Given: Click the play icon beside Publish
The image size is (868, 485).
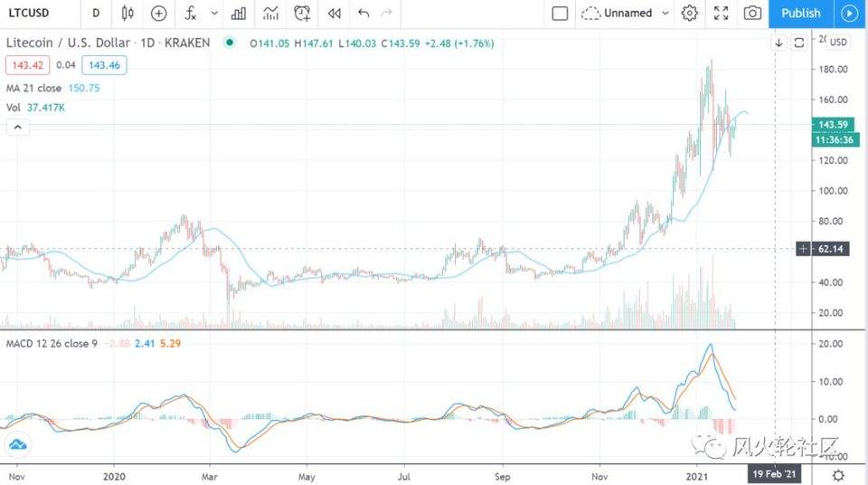Looking at the screenshot, I should (x=849, y=14).
